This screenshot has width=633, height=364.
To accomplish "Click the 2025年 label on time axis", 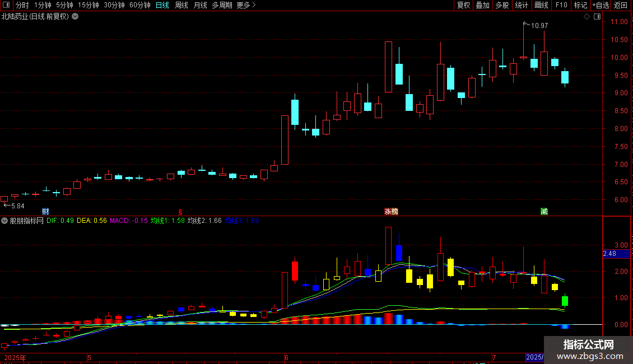I will 15,357.
